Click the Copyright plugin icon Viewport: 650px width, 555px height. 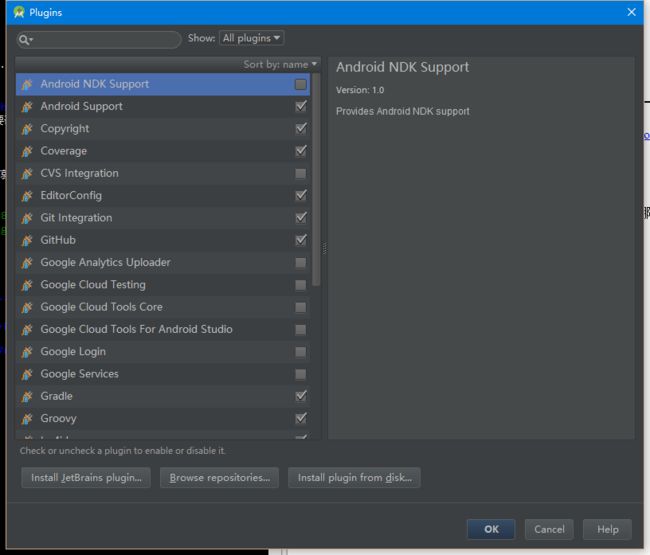point(27,129)
